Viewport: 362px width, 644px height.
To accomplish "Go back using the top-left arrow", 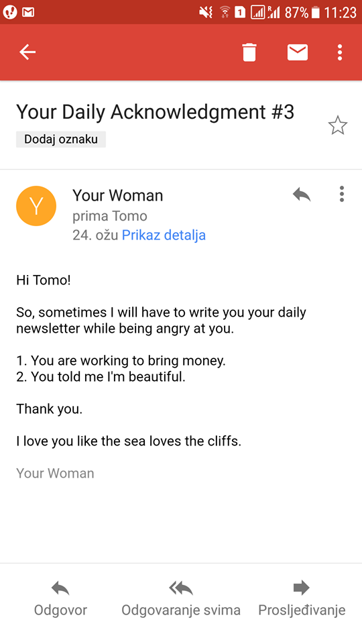I will click(27, 52).
